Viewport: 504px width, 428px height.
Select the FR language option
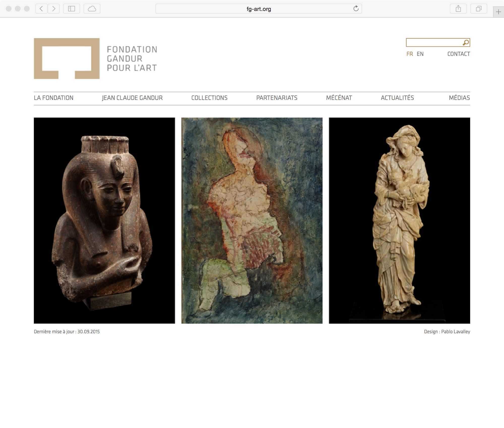coord(409,54)
